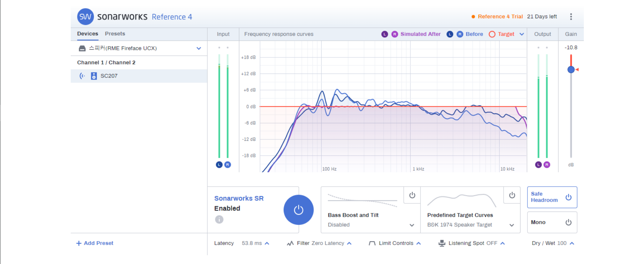
Task: Click the 21 Days left text
Action: click(542, 17)
